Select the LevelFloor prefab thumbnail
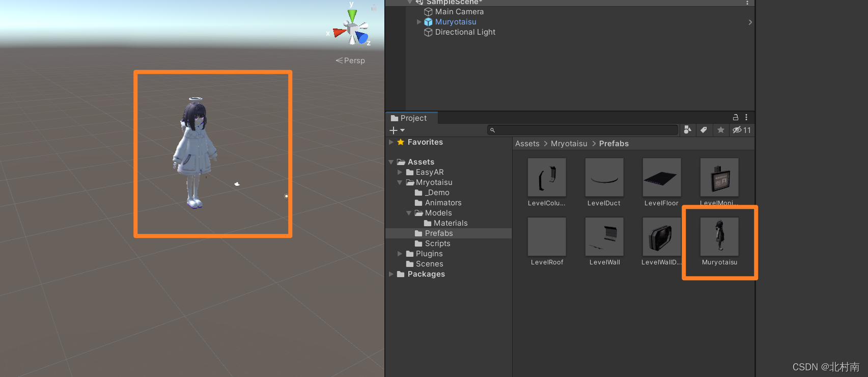 point(662,177)
